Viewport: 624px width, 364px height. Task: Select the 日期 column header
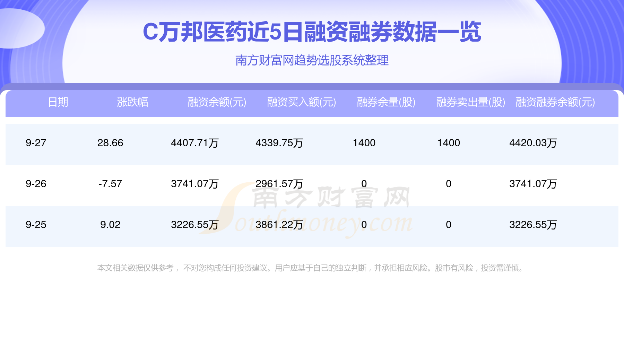tap(58, 102)
